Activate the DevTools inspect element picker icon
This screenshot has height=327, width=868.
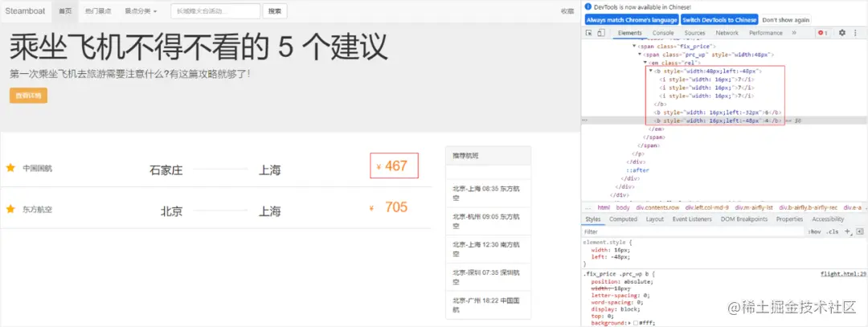[x=589, y=33]
